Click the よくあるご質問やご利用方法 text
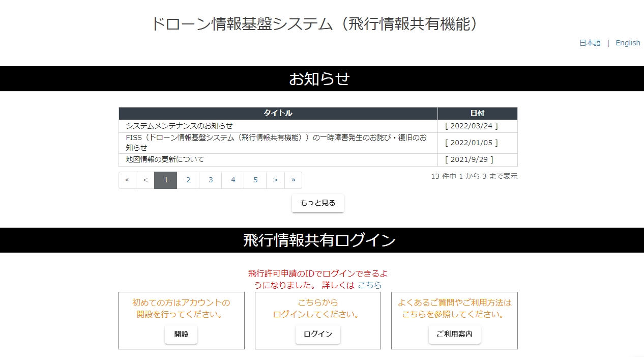 coord(454,309)
